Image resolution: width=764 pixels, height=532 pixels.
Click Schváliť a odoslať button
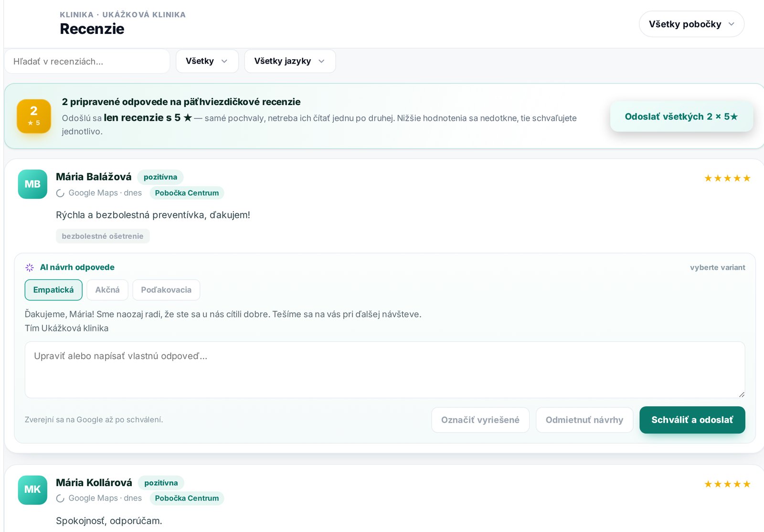[692, 420]
